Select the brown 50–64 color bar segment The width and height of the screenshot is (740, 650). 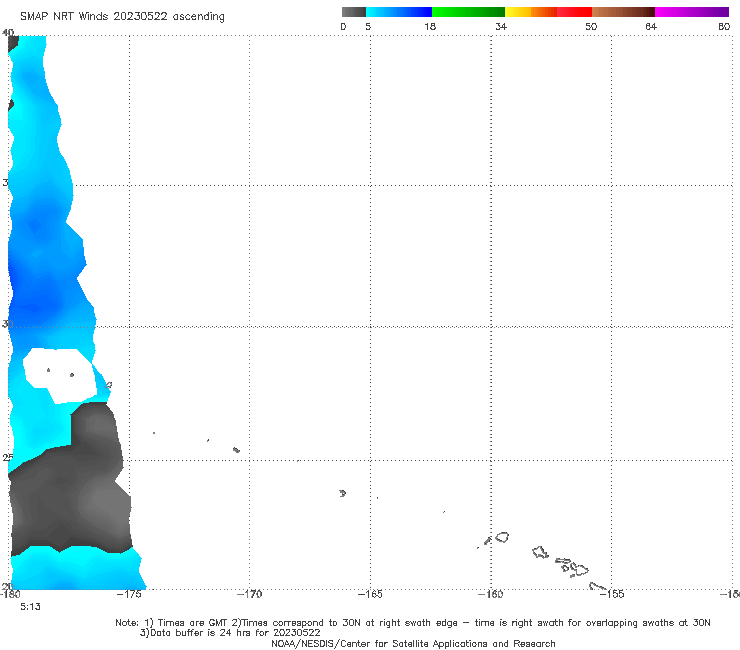coord(623,12)
